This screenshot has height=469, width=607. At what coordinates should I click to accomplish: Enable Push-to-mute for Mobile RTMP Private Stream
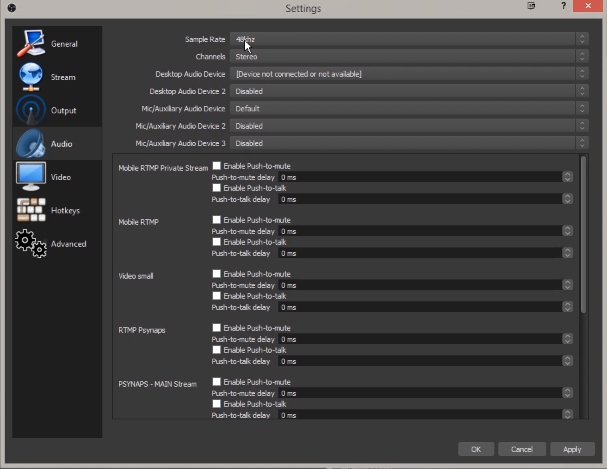217,166
